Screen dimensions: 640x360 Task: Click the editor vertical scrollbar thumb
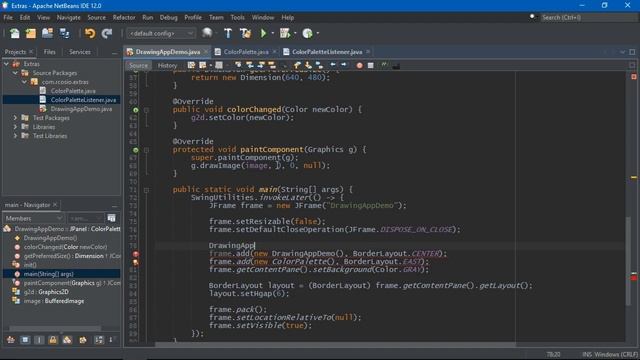click(629, 260)
